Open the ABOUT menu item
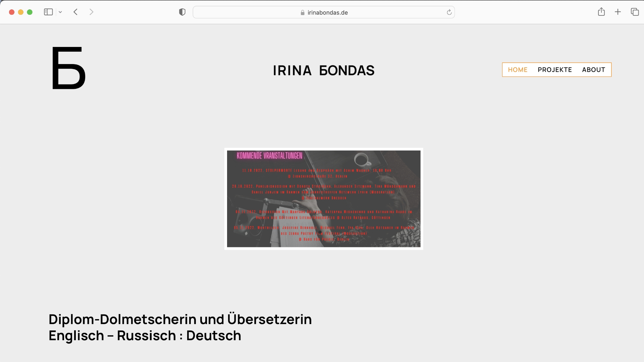This screenshot has width=644, height=362. tap(593, 70)
